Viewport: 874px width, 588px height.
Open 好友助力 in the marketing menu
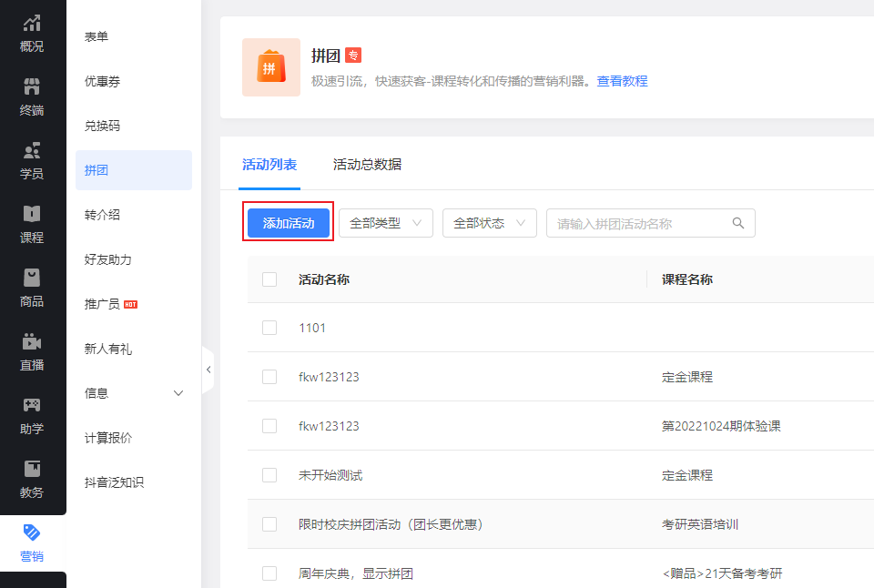(108, 259)
